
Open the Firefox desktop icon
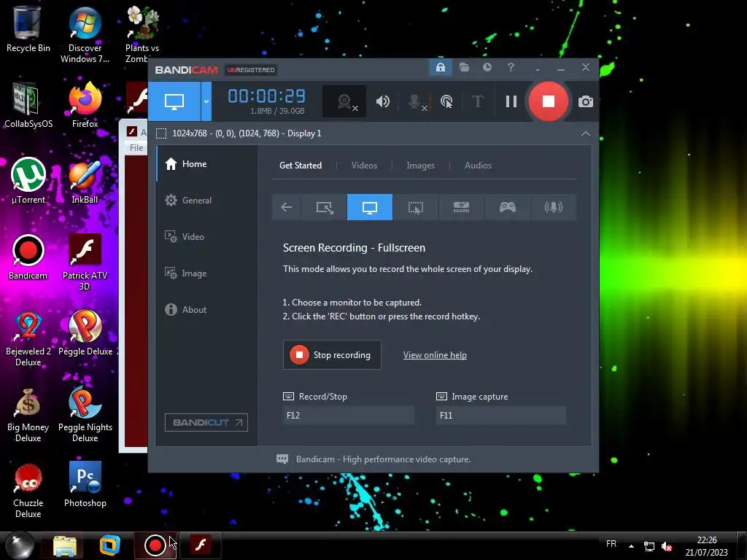(85, 105)
